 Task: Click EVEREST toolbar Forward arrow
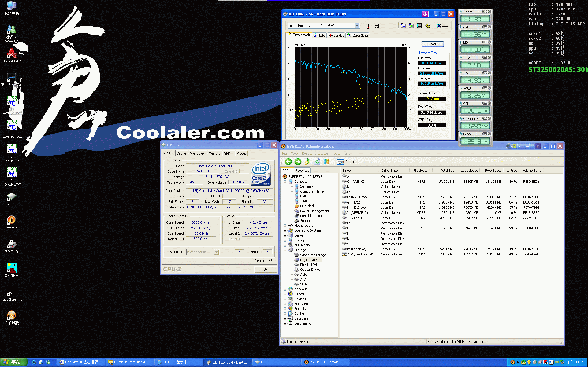[298, 162]
